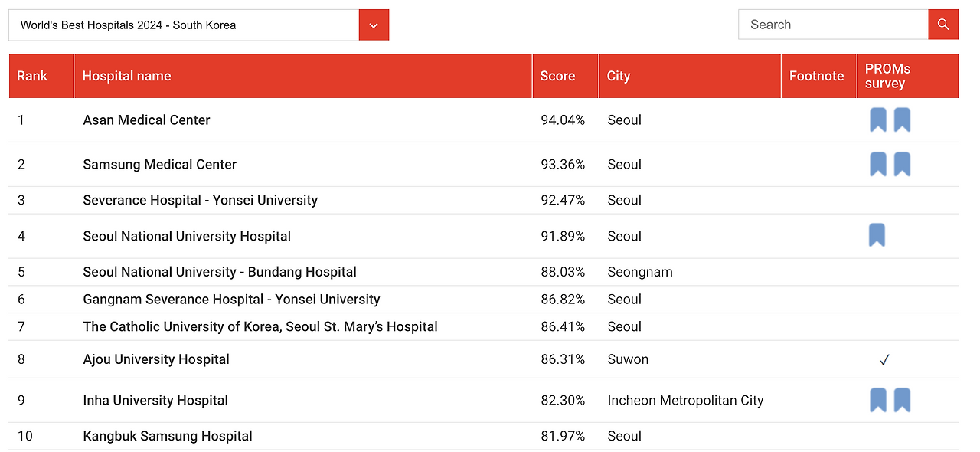The image size is (980, 452).
Task: Select World's Best Hospitals 2024 - South Korea combo box
Action: pyautogui.click(x=184, y=25)
